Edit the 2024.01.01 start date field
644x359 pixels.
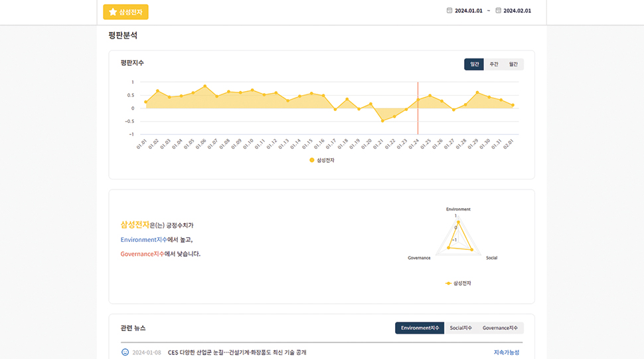point(468,11)
